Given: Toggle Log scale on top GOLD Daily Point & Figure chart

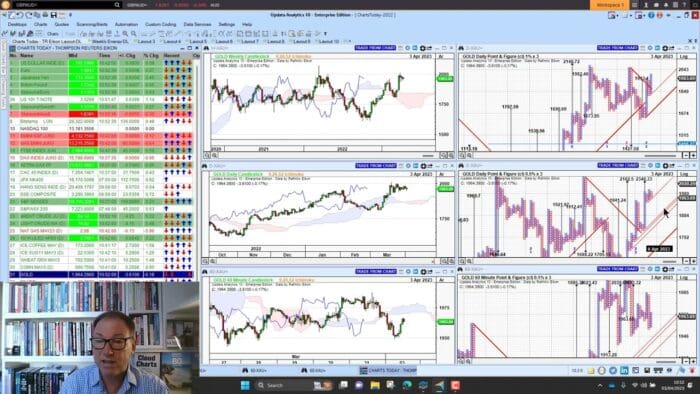Looking at the screenshot, I should tap(684, 57).
